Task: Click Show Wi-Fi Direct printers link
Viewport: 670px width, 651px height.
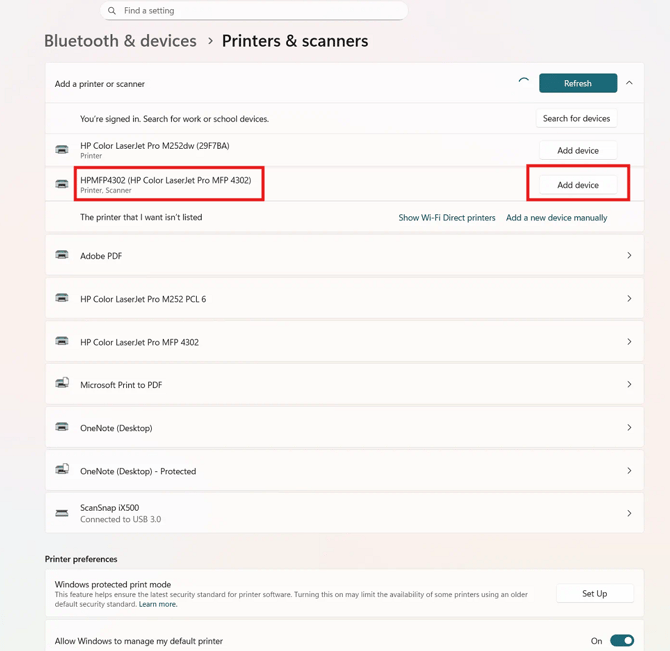Action: click(447, 218)
